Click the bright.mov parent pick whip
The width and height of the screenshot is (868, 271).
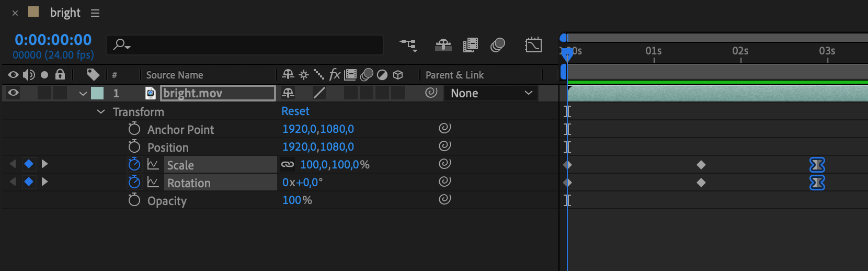coord(431,93)
